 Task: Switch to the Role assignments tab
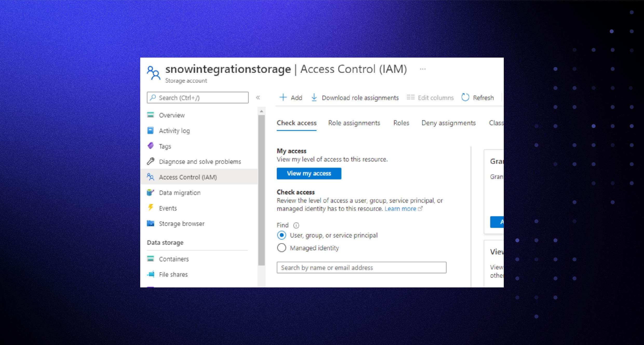click(x=354, y=123)
